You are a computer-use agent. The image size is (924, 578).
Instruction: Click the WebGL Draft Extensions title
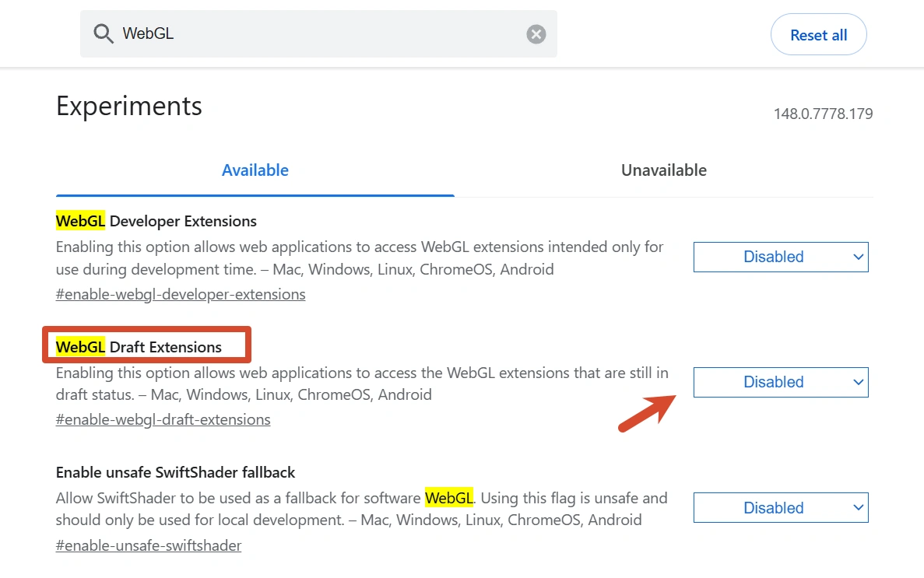[139, 347]
